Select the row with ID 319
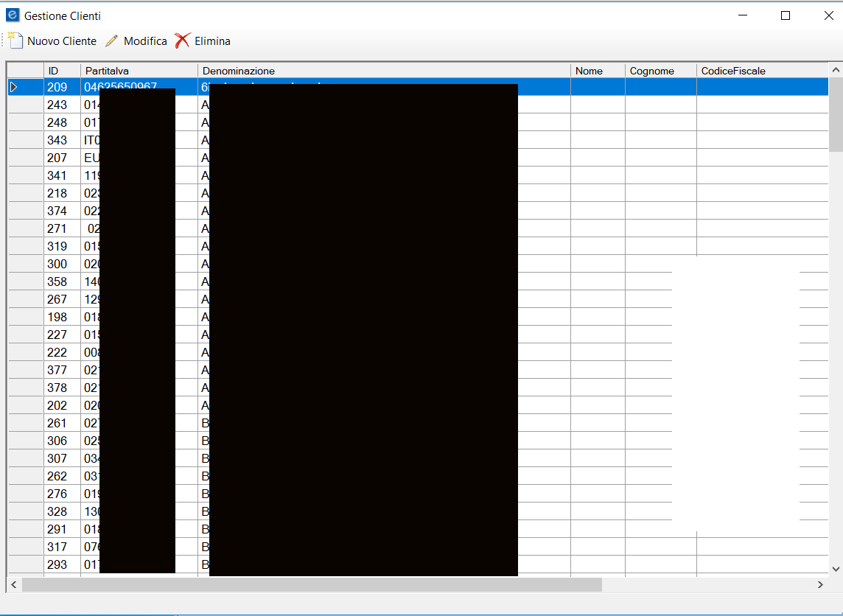 419,247
